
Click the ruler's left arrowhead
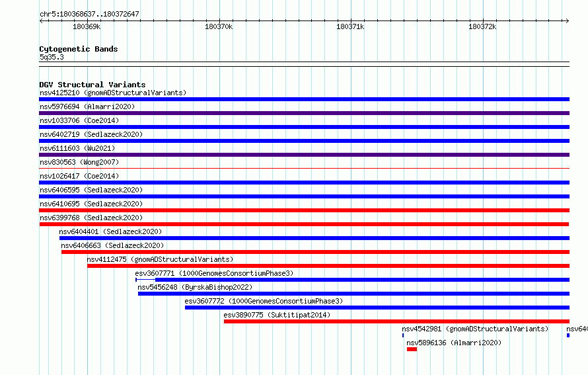click(41, 21)
